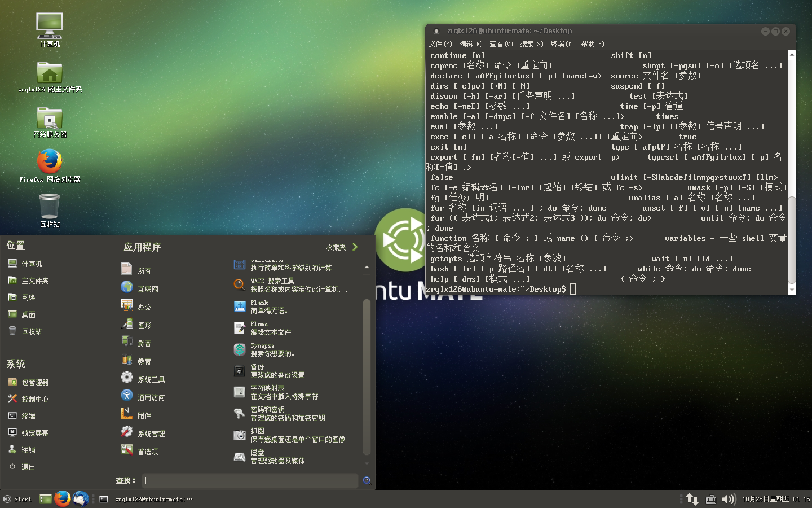Viewport: 812px width, 508px height.
Task: Click 退出 in the menu
Action: tap(22, 467)
